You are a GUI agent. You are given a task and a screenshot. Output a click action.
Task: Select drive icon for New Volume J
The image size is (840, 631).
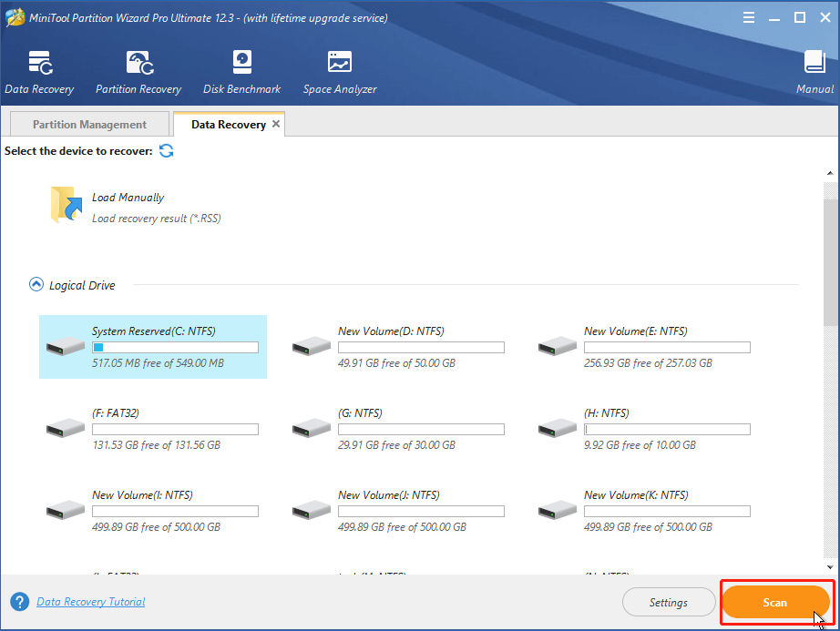coord(312,510)
